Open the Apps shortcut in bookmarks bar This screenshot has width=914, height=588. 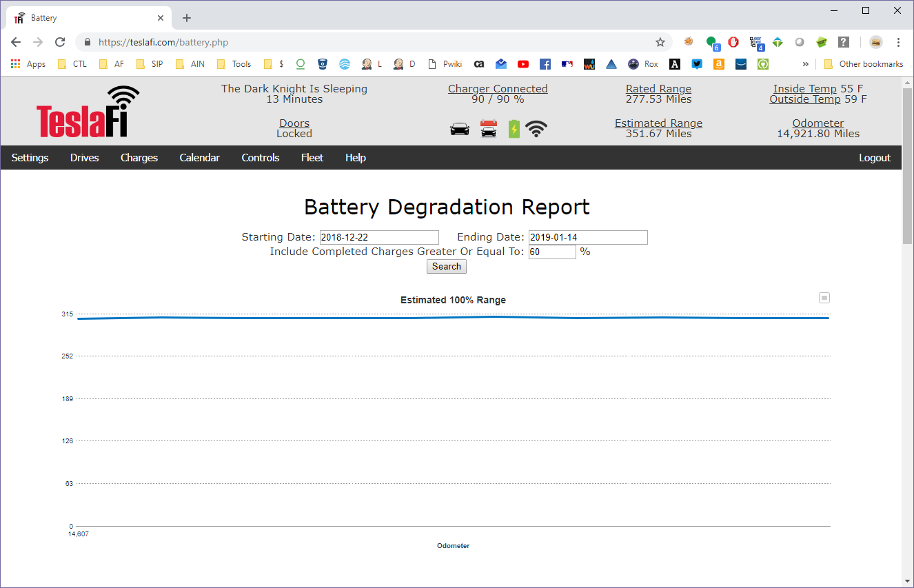pos(28,64)
